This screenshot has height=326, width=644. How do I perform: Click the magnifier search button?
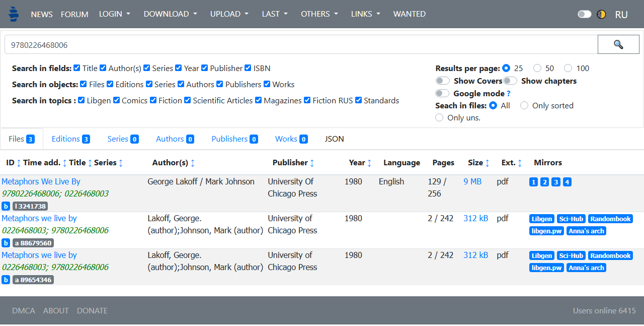pyautogui.click(x=618, y=44)
